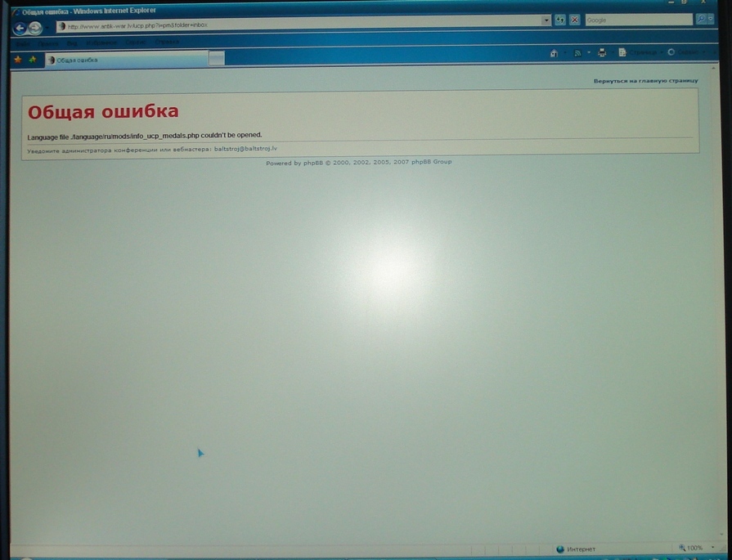732x560 pixels.
Task: Select the Общая ошибка tab
Action: 127,60
